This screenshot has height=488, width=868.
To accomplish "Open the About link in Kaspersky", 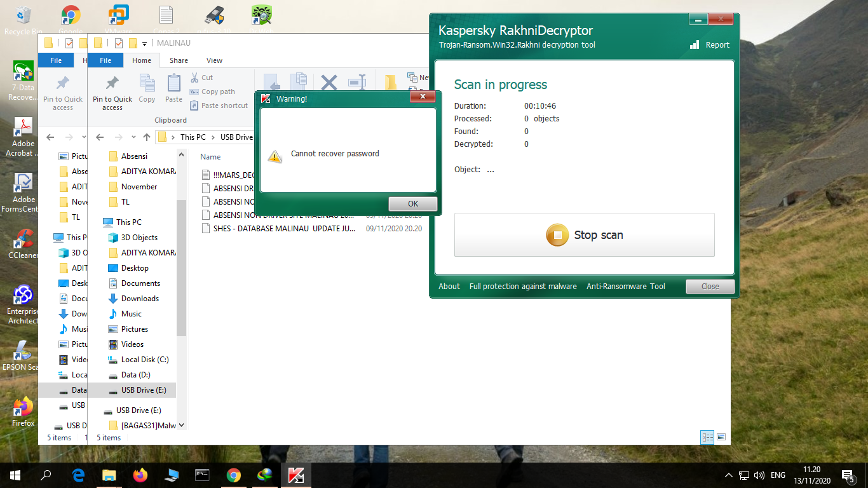I will 449,287.
